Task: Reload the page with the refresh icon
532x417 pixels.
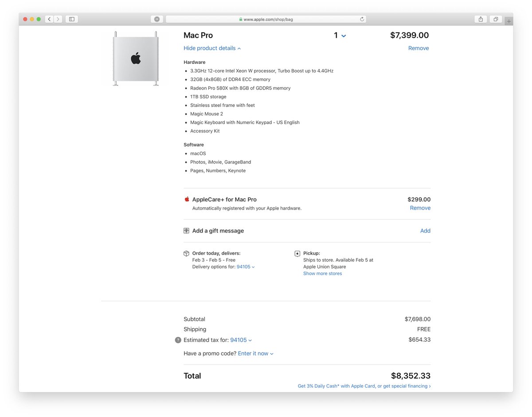Action: tap(362, 19)
